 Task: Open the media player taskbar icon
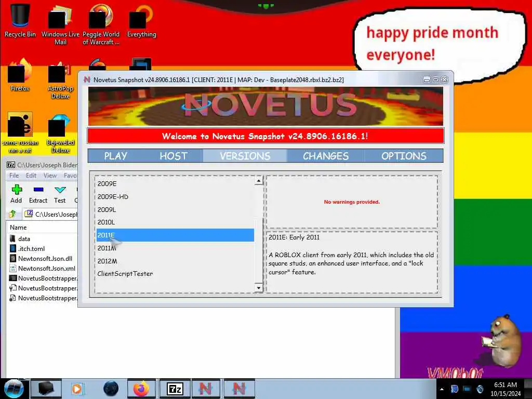(x=77, y=389)
